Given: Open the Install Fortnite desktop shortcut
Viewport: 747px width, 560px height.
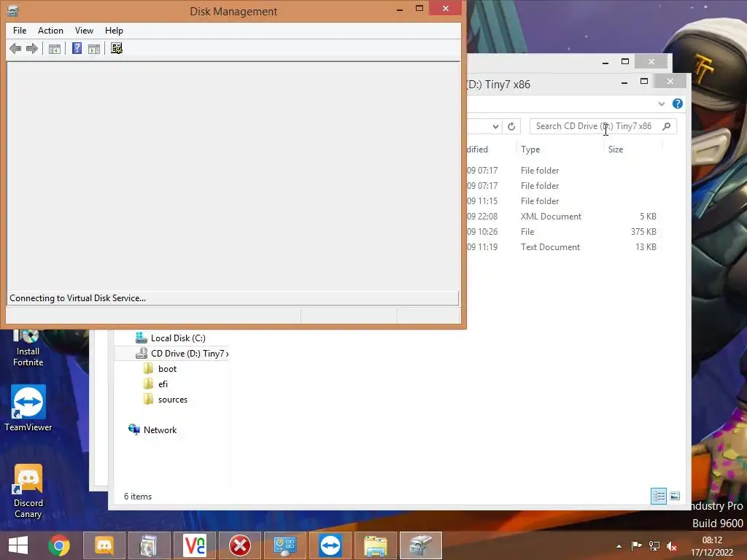Looking at the screenshot, I should pos(28,349).
